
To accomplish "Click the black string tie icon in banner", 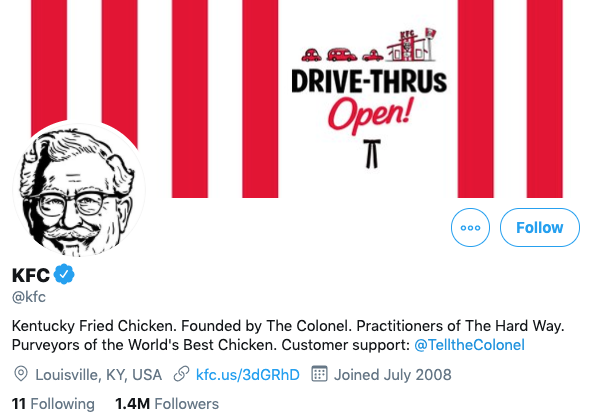I will (372, 154).
